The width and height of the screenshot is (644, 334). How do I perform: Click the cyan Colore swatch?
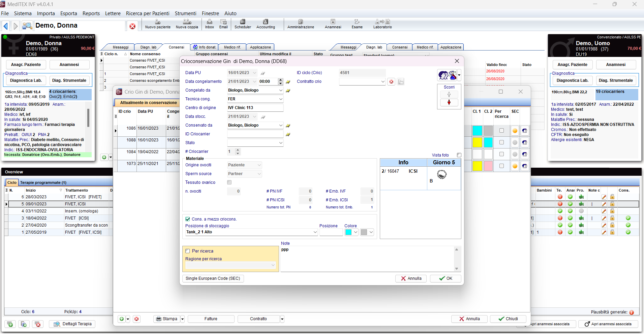tap(348, 232)
